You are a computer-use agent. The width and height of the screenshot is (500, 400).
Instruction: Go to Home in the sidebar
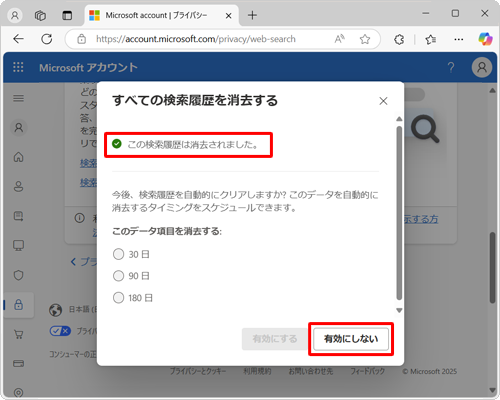(18, 157)
